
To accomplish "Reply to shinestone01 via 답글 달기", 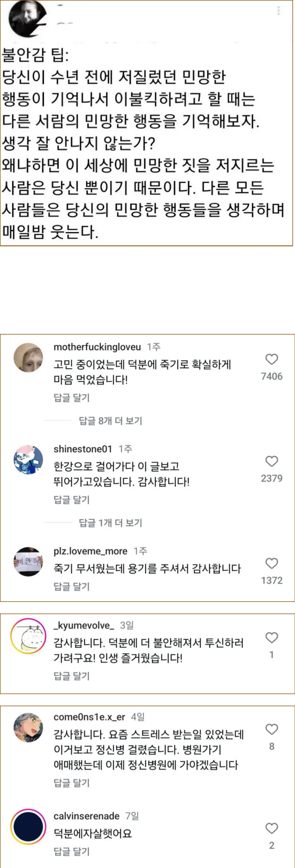I will 71,500.
